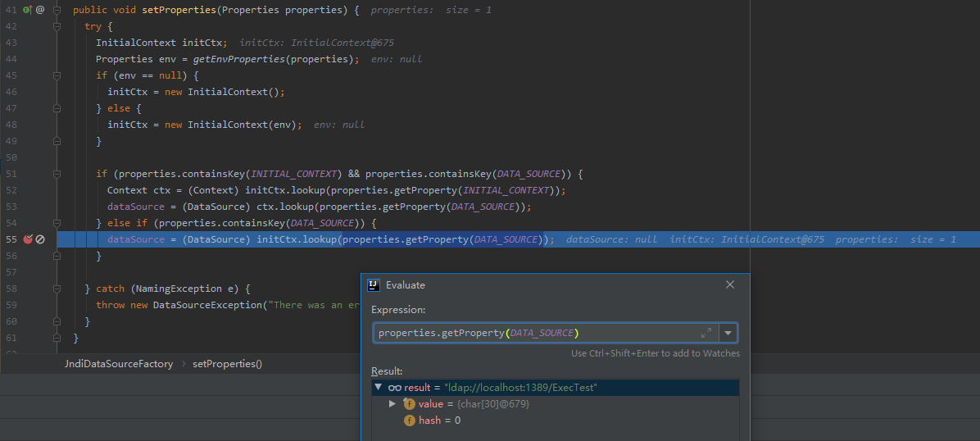This screenshot has height=441, width=980.
Task: Click the fold end marker at line 49
Action: [57, 141]
